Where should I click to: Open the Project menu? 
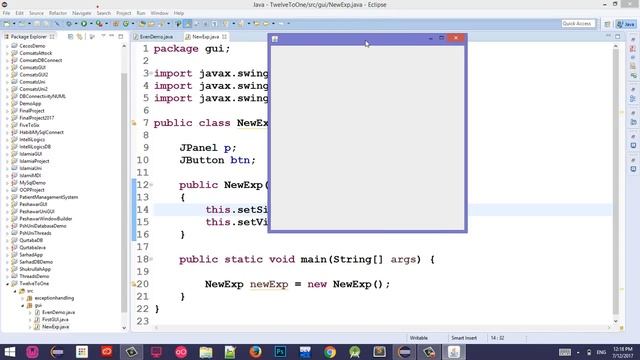point(124,13)
